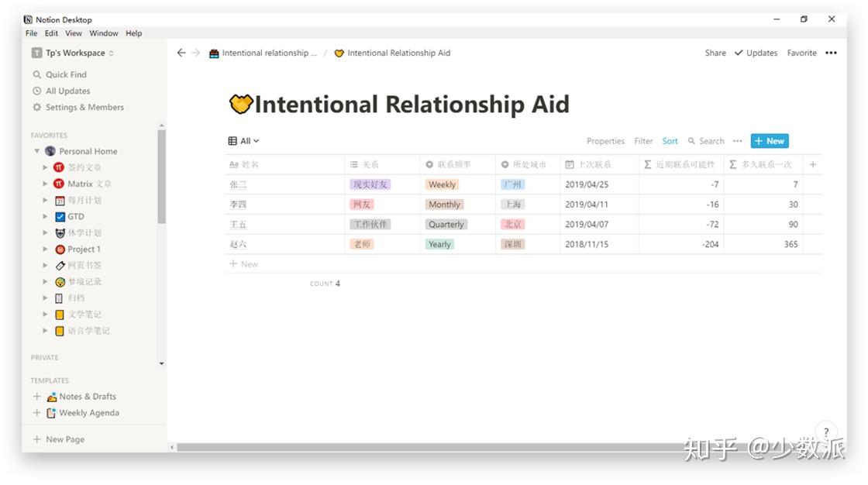This screenshot has height=485, width=868.
Task: Click the table view icon next to All
Action: (232, 141)
